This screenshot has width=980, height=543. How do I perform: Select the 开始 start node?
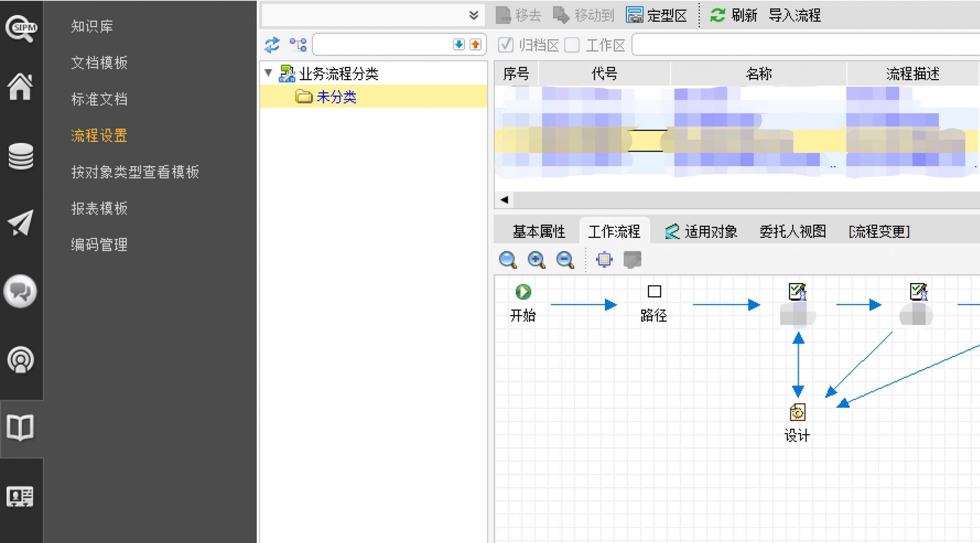tap(523, 303)
